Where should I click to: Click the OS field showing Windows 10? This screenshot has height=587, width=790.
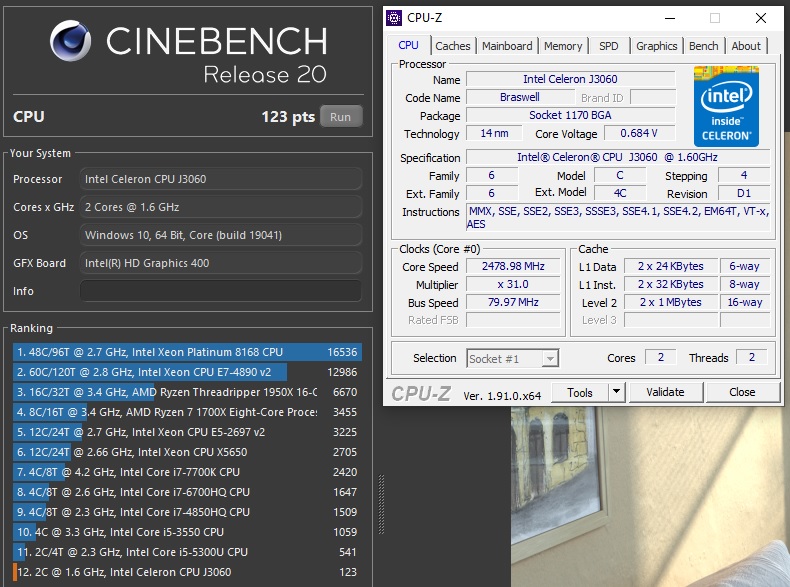pos(221,235)
